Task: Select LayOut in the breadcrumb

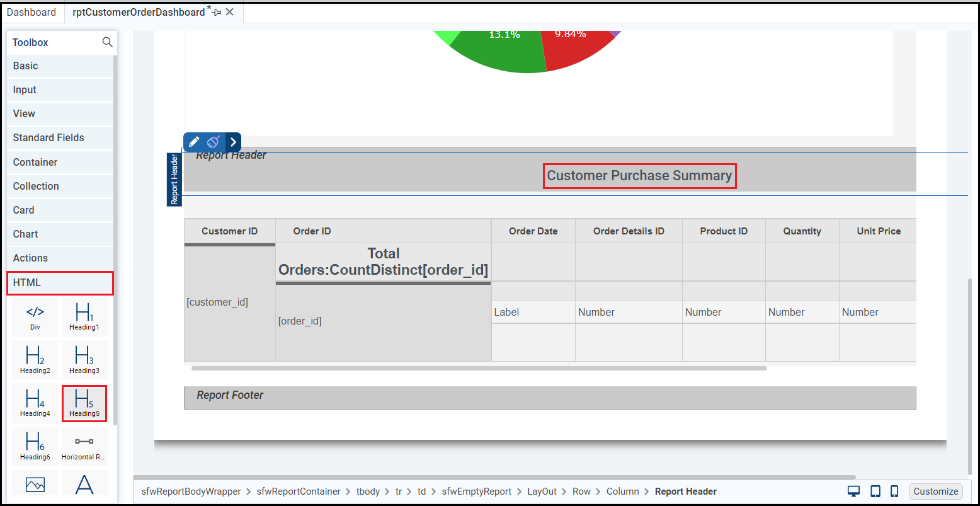Action: (542, 492)
